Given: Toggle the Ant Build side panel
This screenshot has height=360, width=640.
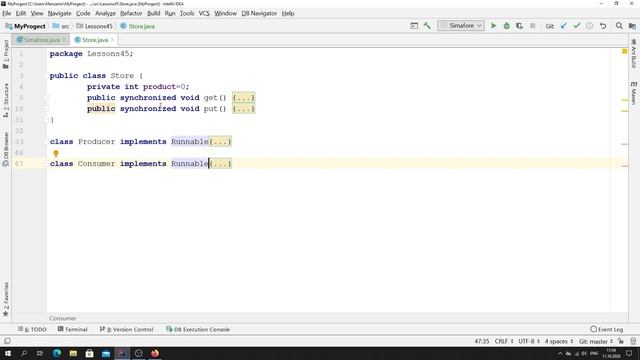Looking at the screenshot, I should (x=633, y=53).
